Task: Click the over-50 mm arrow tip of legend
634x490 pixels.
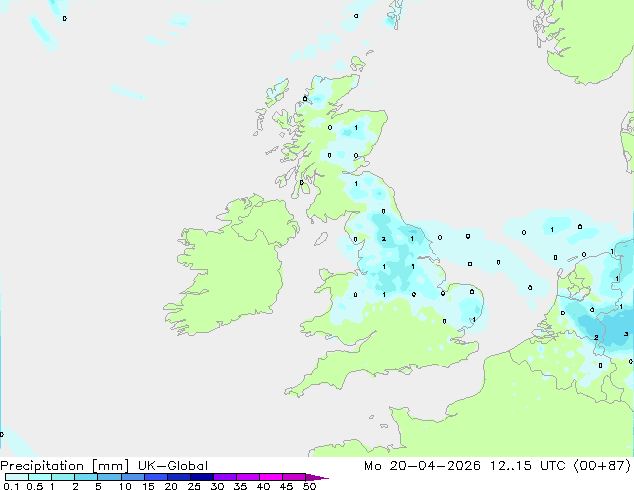Action: tap(317, 477)
